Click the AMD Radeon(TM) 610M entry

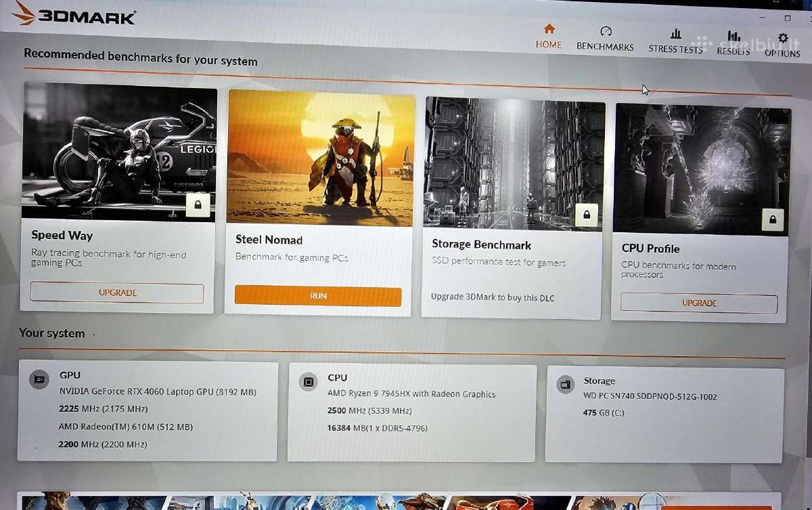click(126, 427)
